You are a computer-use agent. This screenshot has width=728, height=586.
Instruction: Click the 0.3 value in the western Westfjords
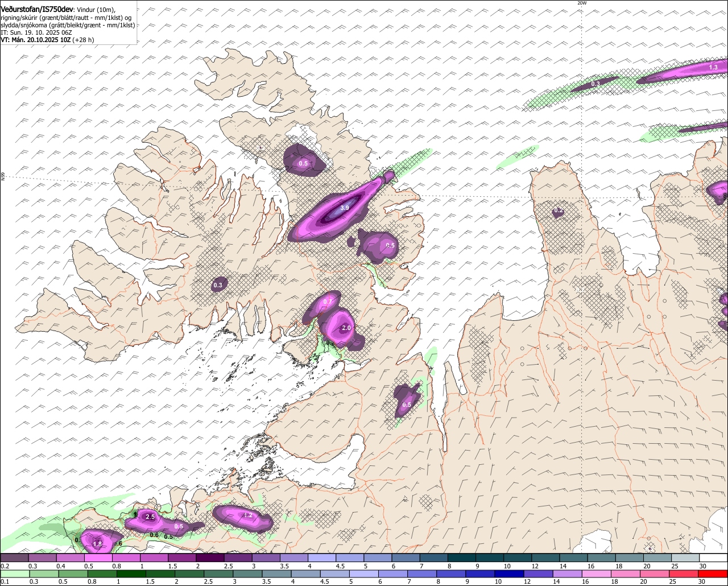[x=218, y=285]
